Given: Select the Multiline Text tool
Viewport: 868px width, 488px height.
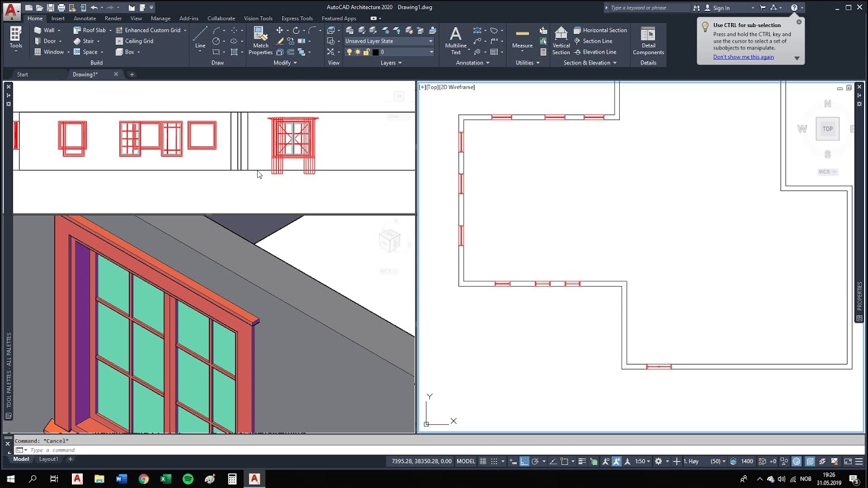Looking at the screenshot, I should click(456, 41).
